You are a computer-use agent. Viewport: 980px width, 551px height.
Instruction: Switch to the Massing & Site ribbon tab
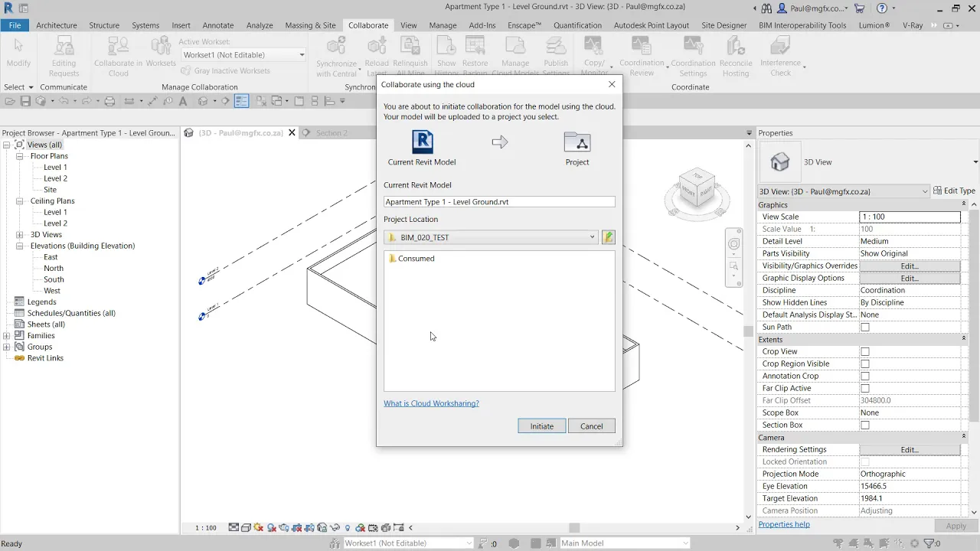(x=310, y=25)
